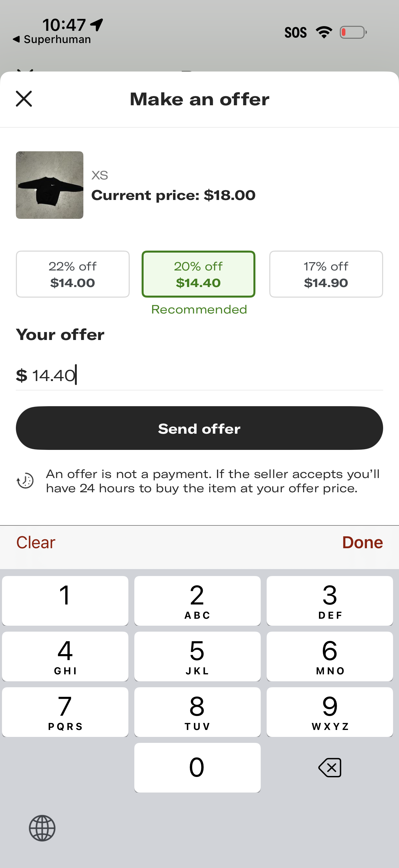Close the Make an offer sheet

(x=24, y=99)
